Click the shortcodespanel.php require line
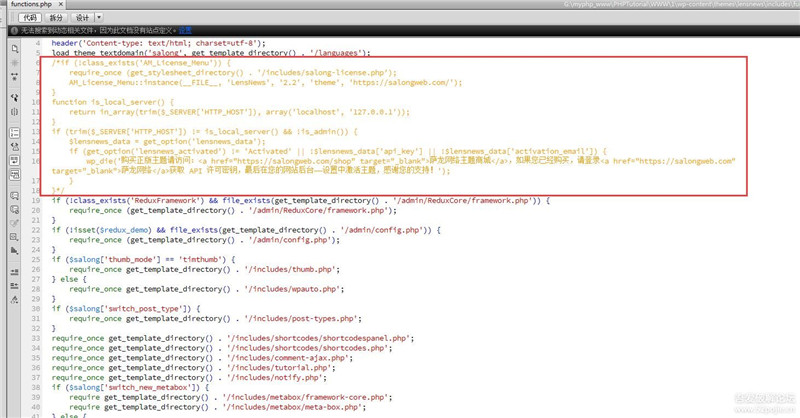The width and height of the screenshot is (800, 418). [233, 338]
